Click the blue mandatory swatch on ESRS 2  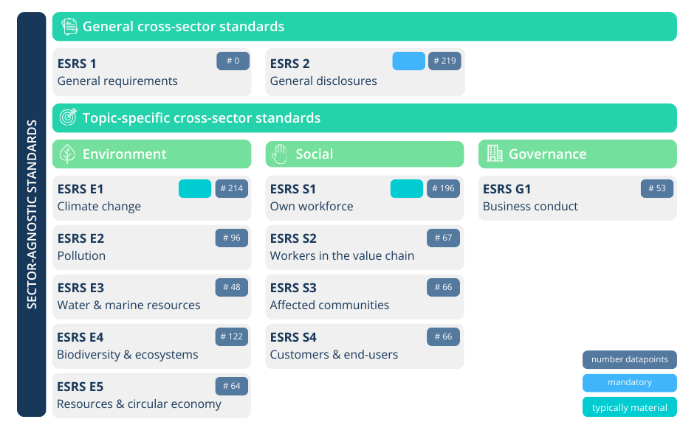click(408, 61)
